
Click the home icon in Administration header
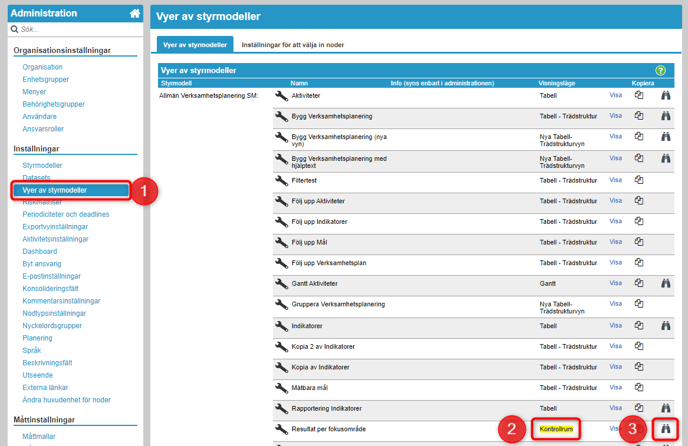(x=135, y=13)
